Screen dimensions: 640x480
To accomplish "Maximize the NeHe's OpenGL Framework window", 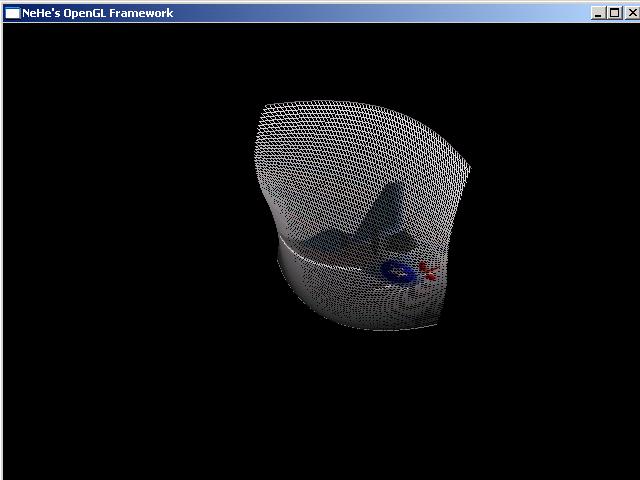I will tap(613, 13).
